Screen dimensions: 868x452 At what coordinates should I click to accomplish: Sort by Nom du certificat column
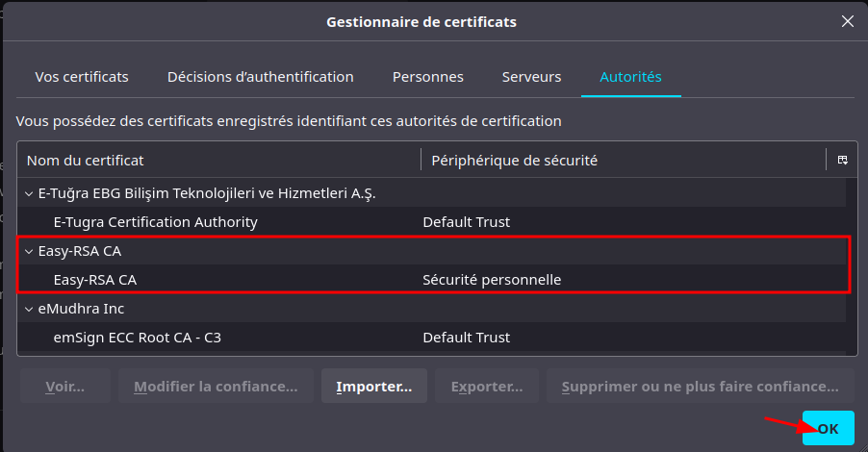click(217, 160)
